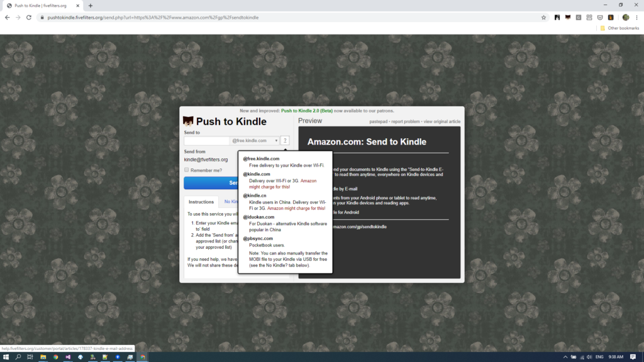Click the @pbsync.com heading in help popup
The image size is (644, 362).
[258, 238]
